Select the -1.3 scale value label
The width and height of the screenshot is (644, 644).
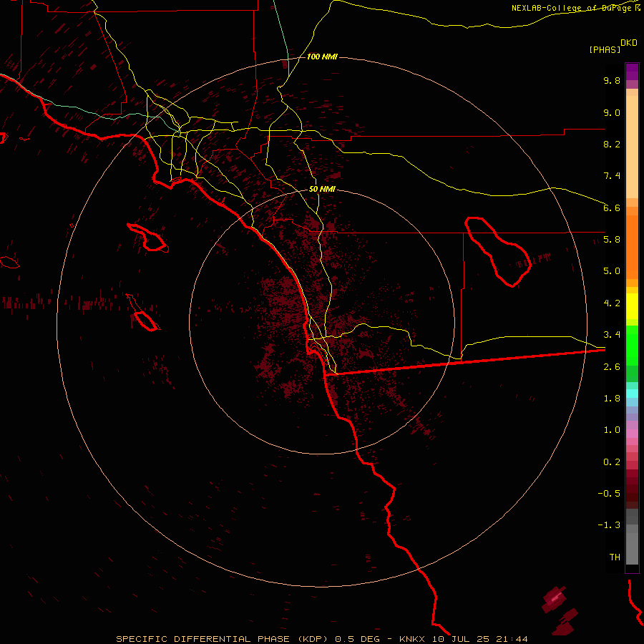click(609, 525)
